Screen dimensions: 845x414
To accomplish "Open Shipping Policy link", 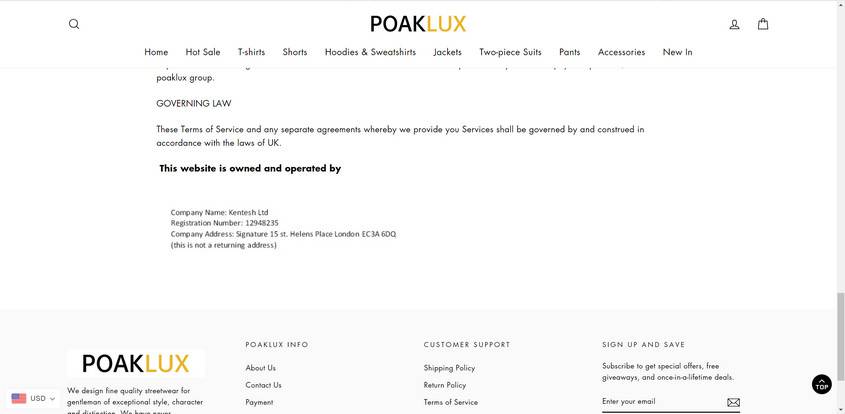I will point(449,368).
